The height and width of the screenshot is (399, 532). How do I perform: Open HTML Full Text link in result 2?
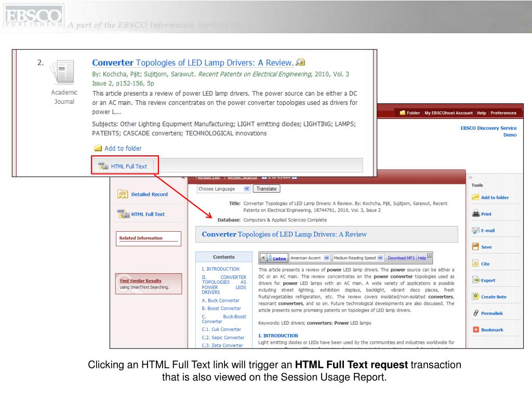click(129, 166)
